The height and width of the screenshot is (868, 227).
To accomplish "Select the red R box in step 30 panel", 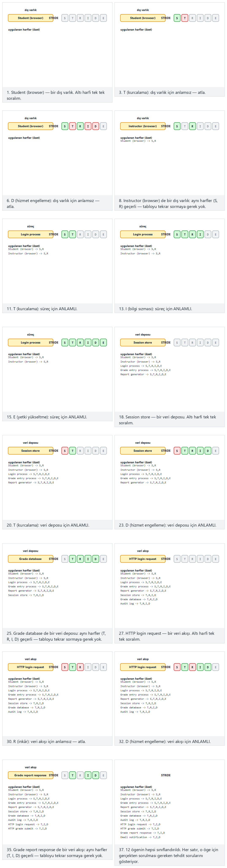I will click(x=80, y=667).
